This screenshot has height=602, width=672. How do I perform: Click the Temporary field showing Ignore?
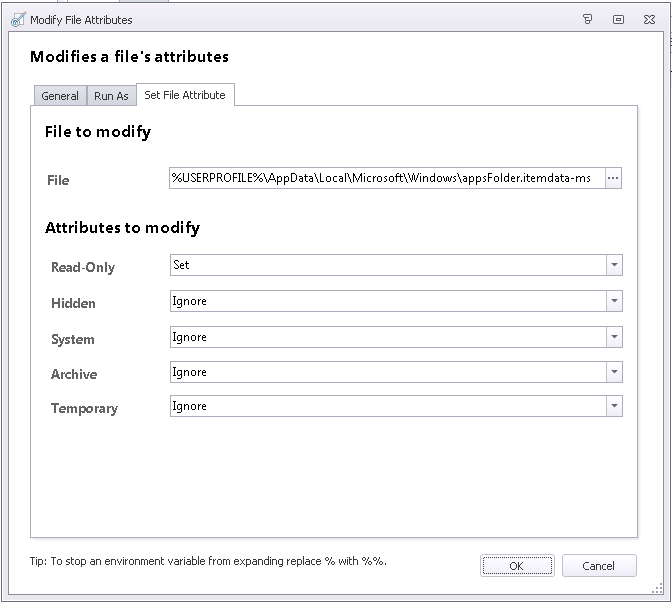coord(386,406)
